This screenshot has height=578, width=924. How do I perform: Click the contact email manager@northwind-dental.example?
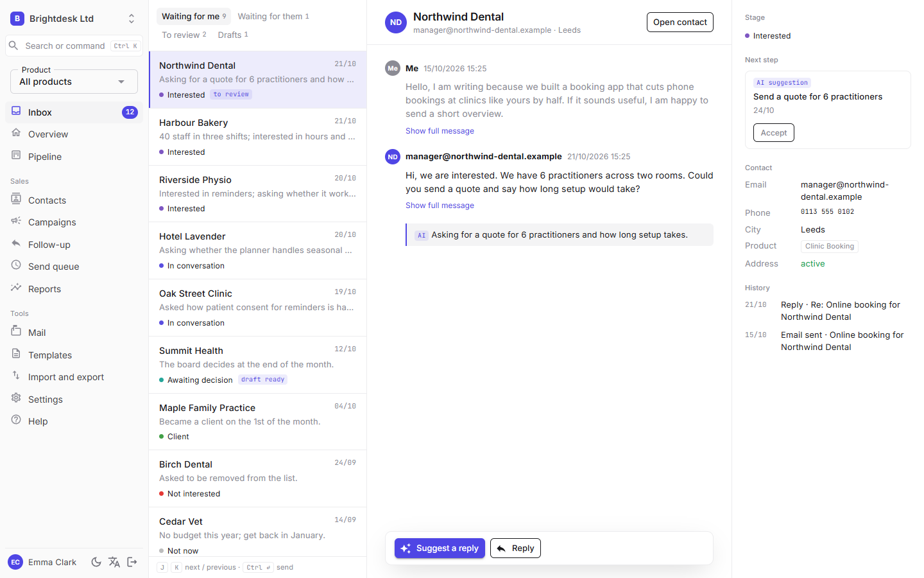(x=844, y=191)
